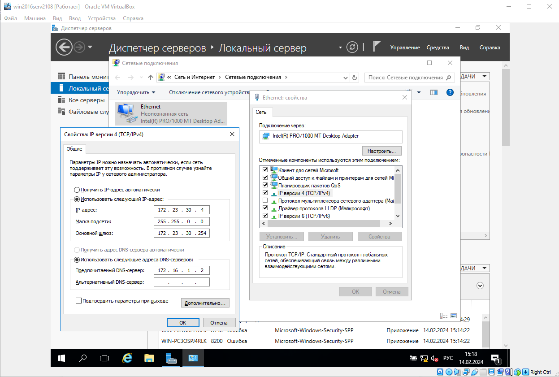Image resolution: width=559 pixels, height=377 pixels.
Task: Open File Explorer from taskbar
Action: [x=149, y=358]
